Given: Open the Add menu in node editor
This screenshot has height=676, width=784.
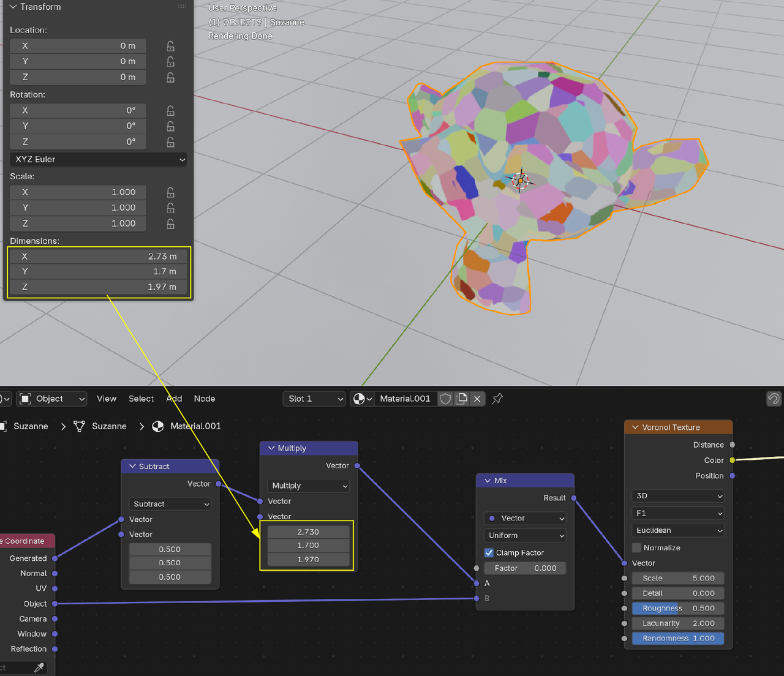Looking at the screenshot, I should (x=174, y=399).
